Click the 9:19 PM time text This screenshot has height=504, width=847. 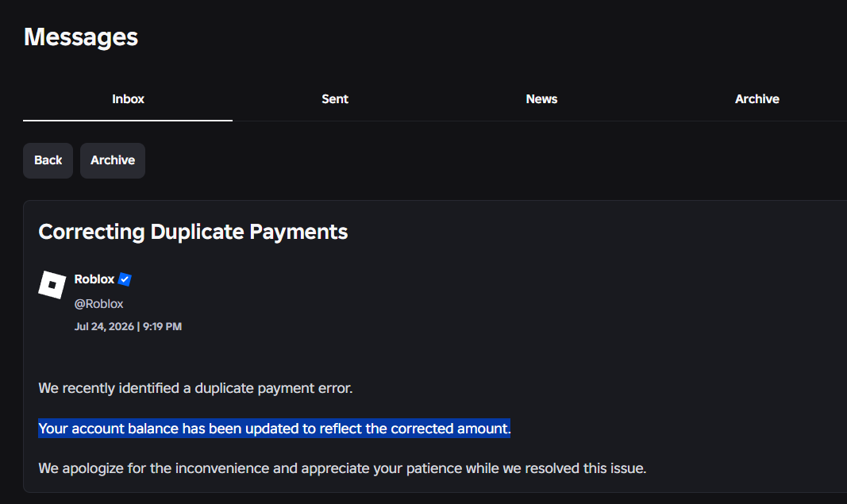pyautogui.click(x=162, y=326)
